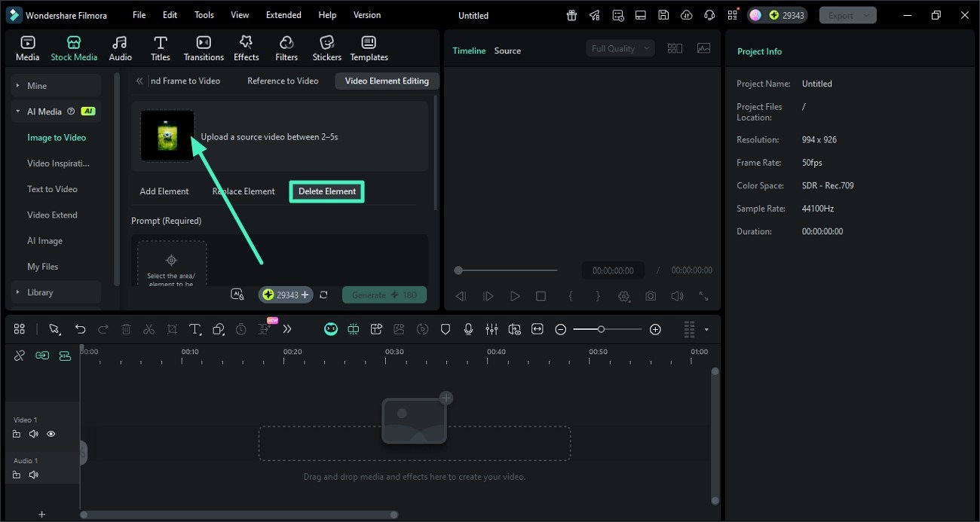The image size is (980, 522).
Task: Open Text to Video in sidebar
Action: pos(52,189)
